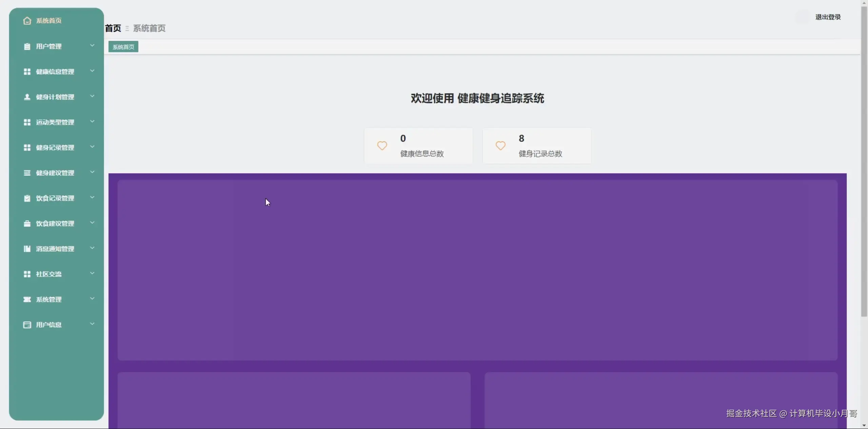Click the clipboard icon next to 用户管理
The height and width of the screenshot is (429, 868).
[27, 46]
